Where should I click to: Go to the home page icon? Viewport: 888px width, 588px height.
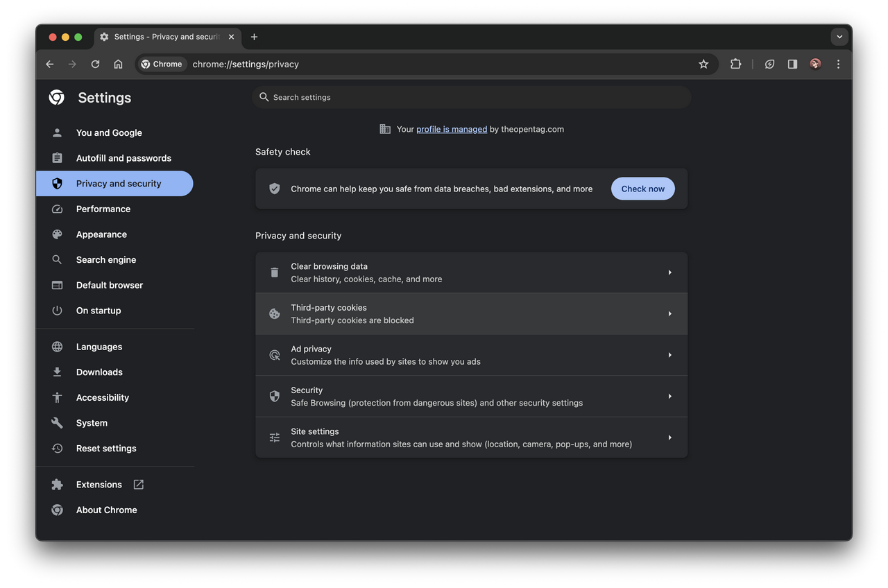click(118, 64)
